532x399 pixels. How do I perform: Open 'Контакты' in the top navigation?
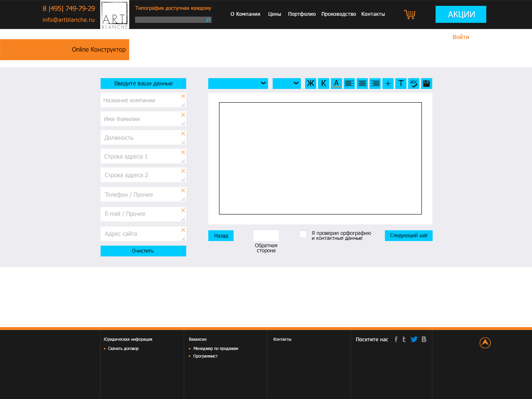pos(373,14)
